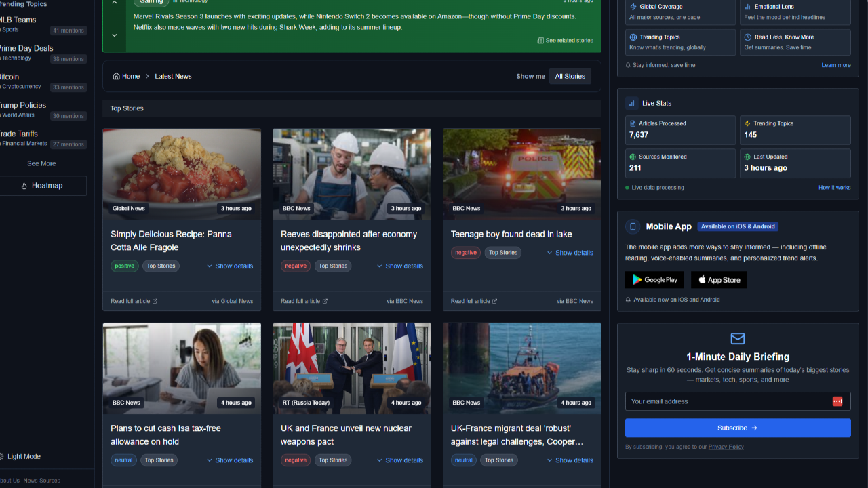Open the Privacy Policy link
The width and height of the screenshot is (868, 488).
click(x=726, y=447)
